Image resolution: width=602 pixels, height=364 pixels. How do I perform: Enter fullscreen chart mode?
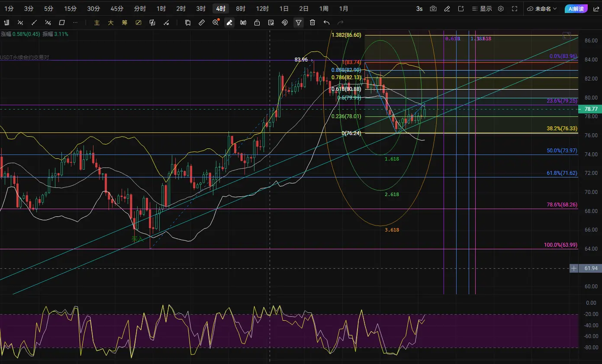tap(515, 9)
